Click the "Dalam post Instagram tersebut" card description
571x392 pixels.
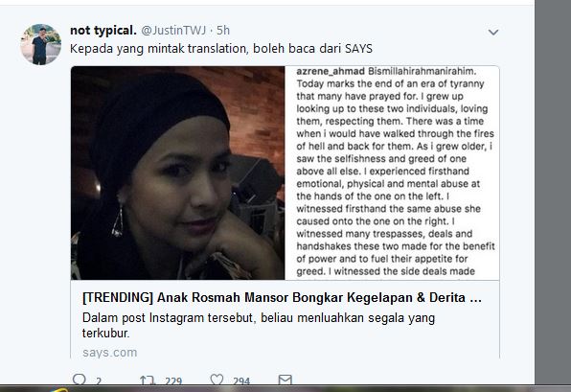[x=259, y=325]
